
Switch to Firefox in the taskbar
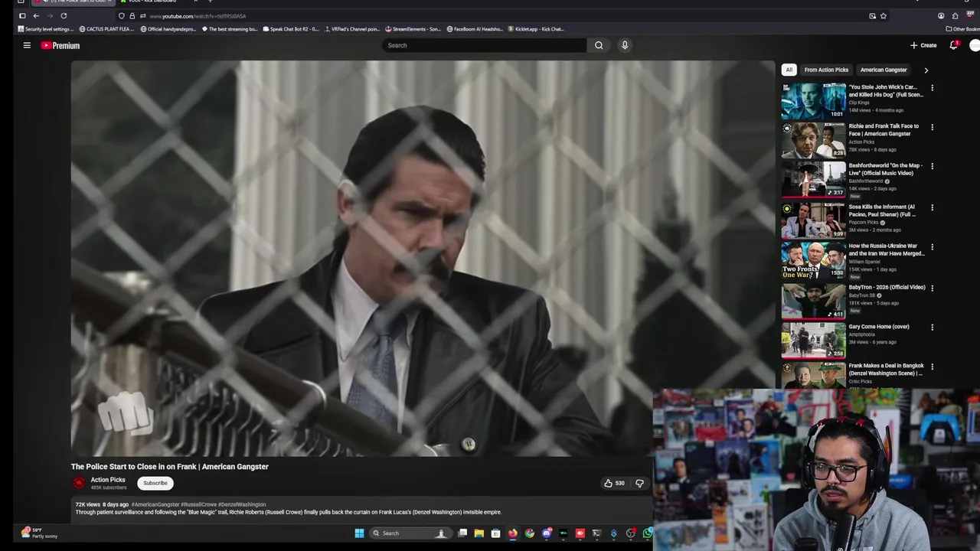513,533
